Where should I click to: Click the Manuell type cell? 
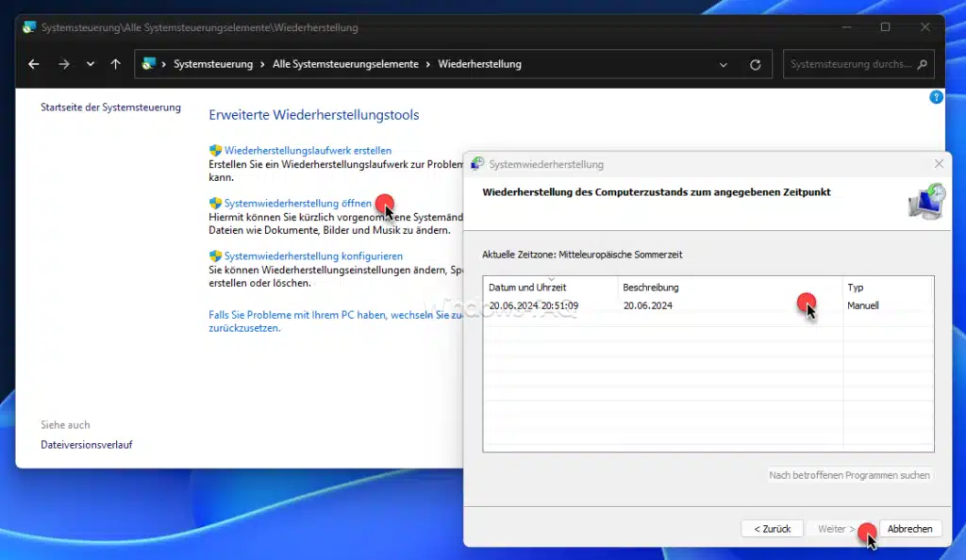click(x=862, y=305)
